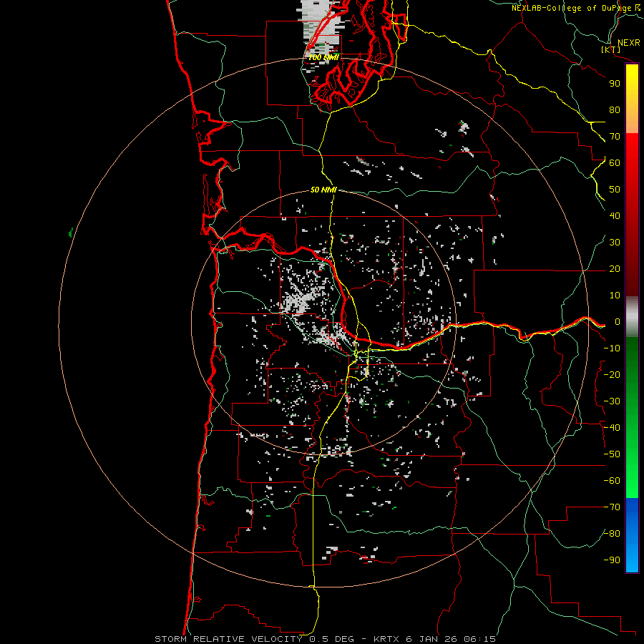Click the 0 scale label
The image size is (644, 644).
[x=617, y=321]
